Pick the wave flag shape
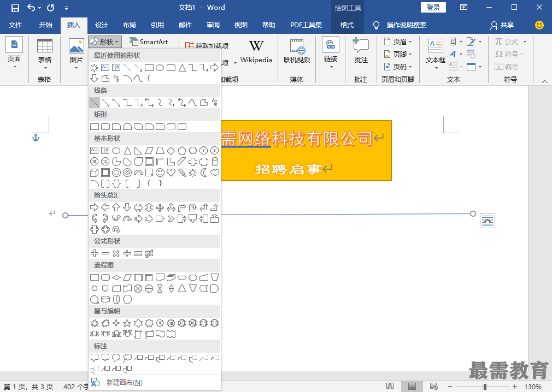 coord(160,334)
